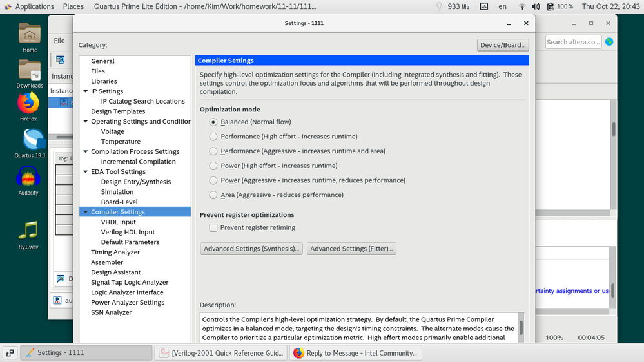Select Power (High effort) optimization mode

click(213, 166)
